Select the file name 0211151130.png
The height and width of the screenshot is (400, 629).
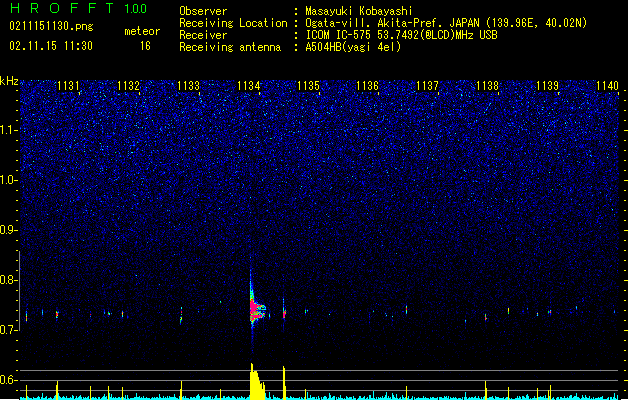(51, 26)
